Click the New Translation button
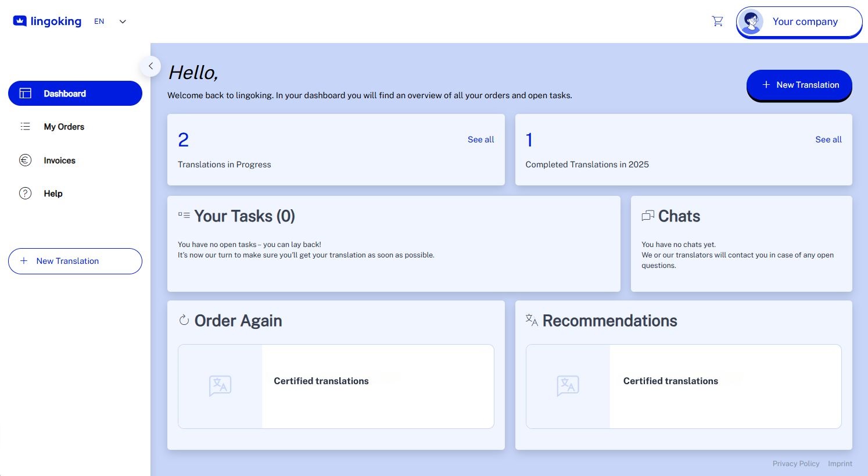868x476 pixels. (x=799, y=85)
